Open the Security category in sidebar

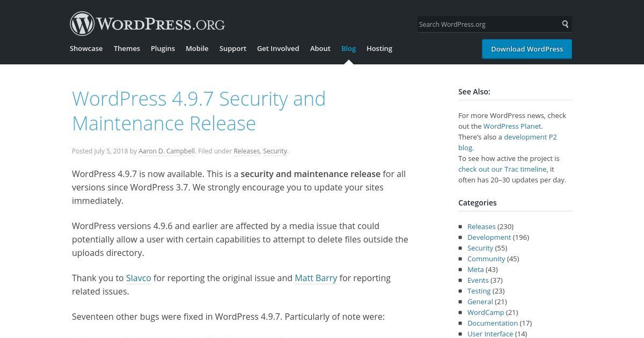pos(480,248)
